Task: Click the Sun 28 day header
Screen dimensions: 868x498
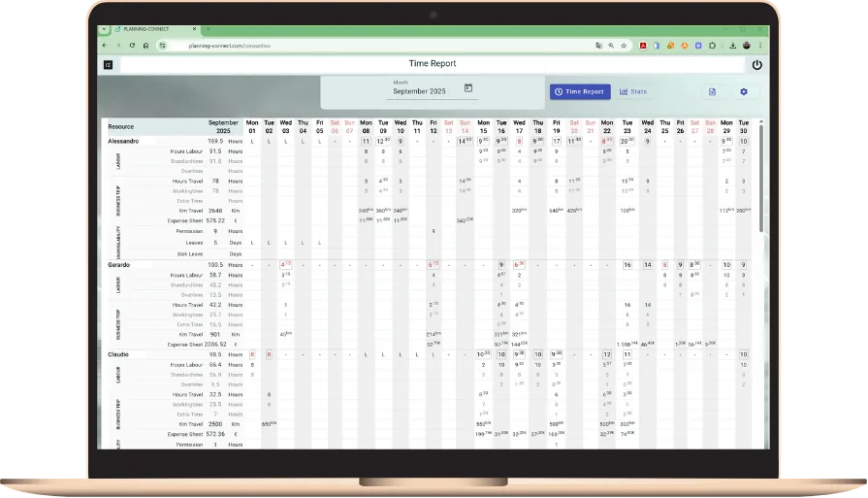Action: point(710,127)
